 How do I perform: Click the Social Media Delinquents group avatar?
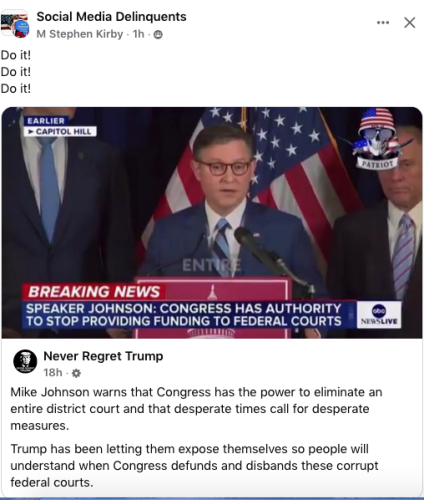[14, 25]
